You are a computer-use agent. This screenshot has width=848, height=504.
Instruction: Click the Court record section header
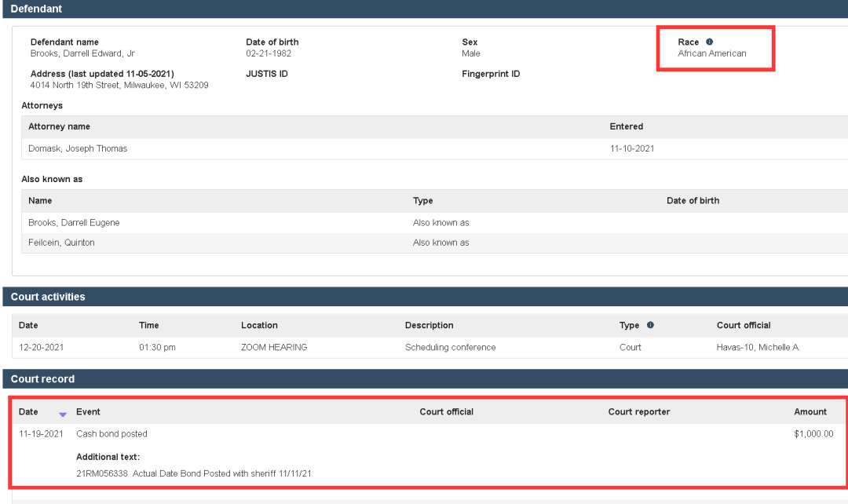425,378
